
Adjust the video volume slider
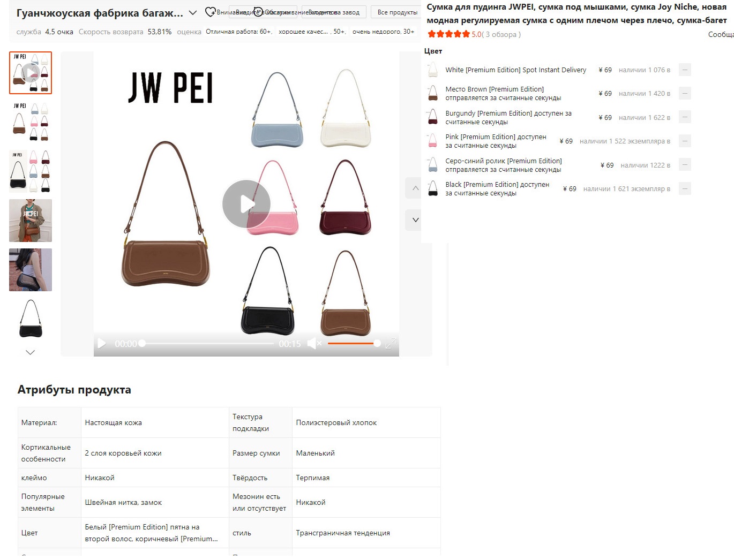(x=354, y=343)
